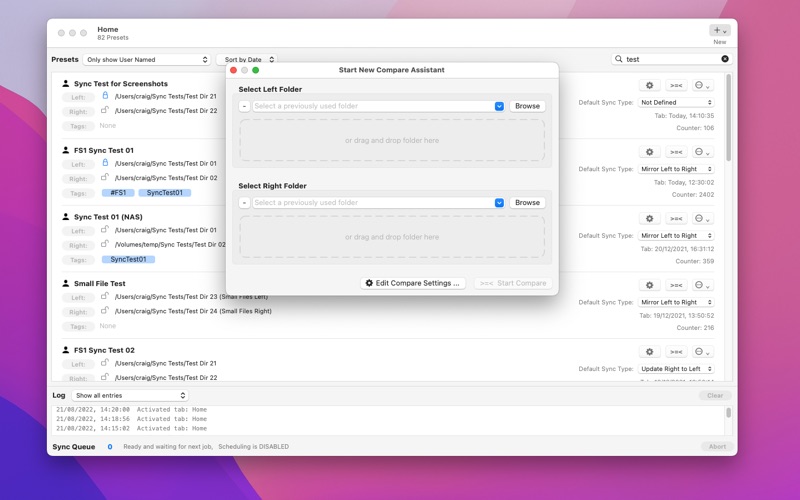Toggle right folder lock for Small File Test
This screenshot has height=500, width=800.
pyautogui.click(x=105, y=310)
